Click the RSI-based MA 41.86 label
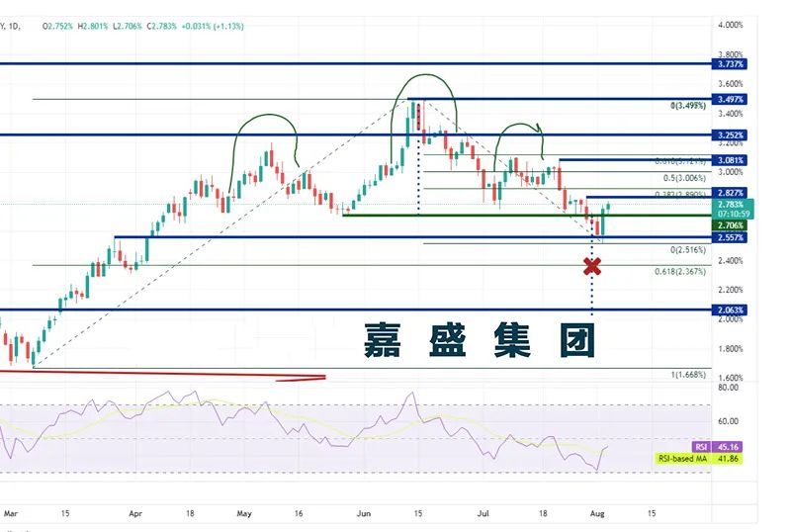This screenshot has width=791, height=532. pyautogui.click(x=699, y=459)
